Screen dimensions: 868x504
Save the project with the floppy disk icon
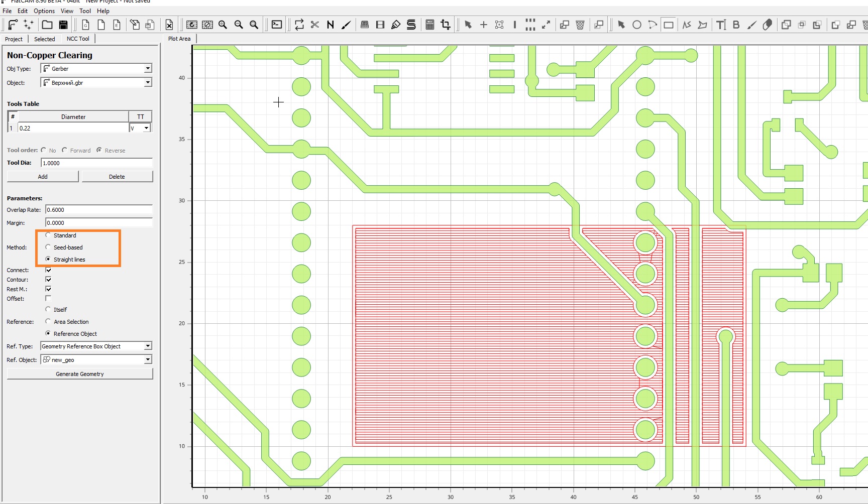click(x=63, y=25)
